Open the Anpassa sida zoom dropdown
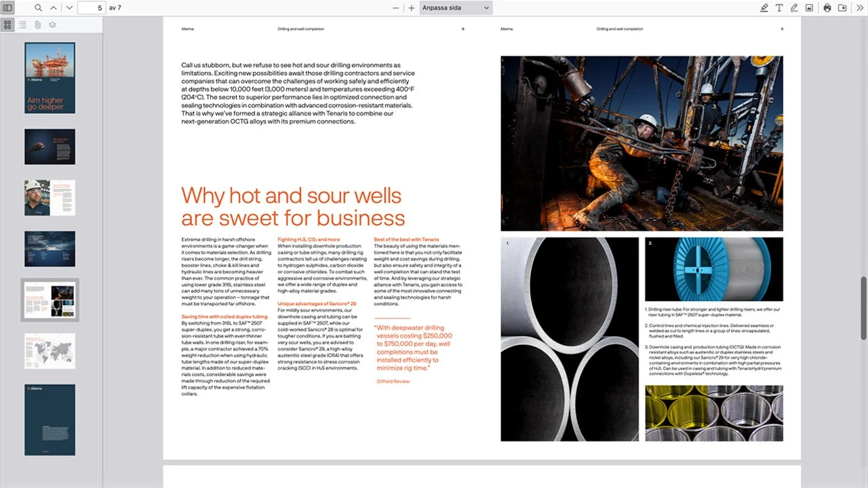The height and width of the screenshot is (488, 868). click(x=456, y=7)
